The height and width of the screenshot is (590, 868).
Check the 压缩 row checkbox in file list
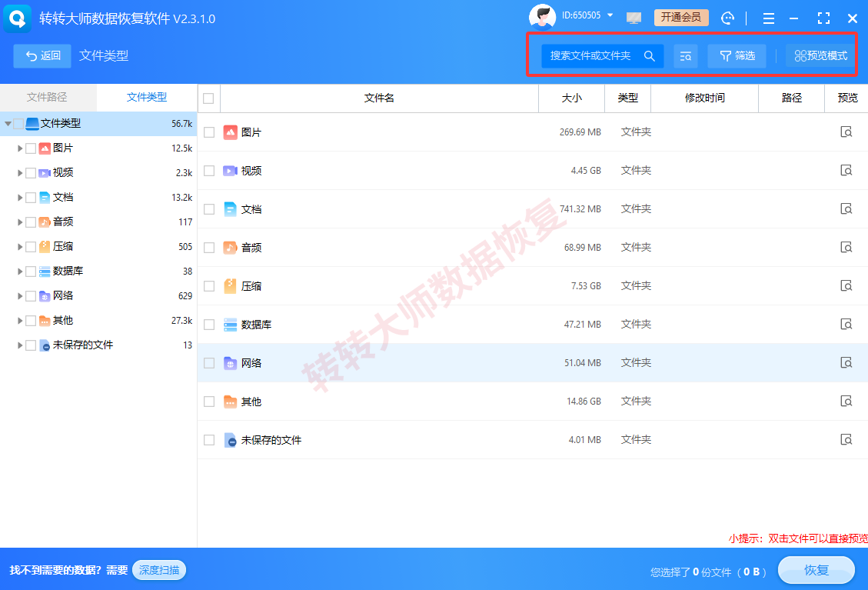click(209, 286)
